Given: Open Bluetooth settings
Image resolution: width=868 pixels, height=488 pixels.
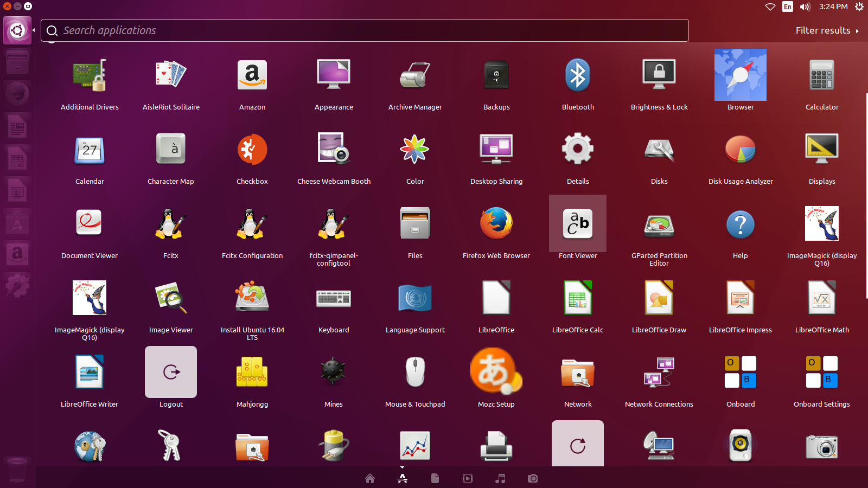Looking at the screenshot, I should pos(578,75).
